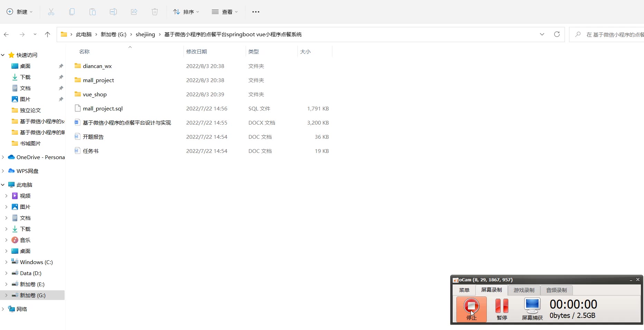Click the folder icon in address bar

click(x=64, y=34)
